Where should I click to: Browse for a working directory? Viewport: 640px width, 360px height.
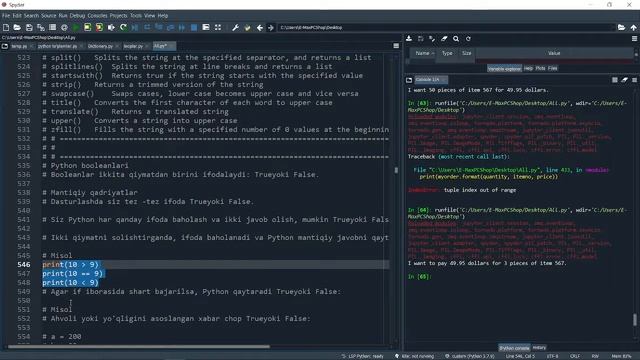tap(621, 27)
